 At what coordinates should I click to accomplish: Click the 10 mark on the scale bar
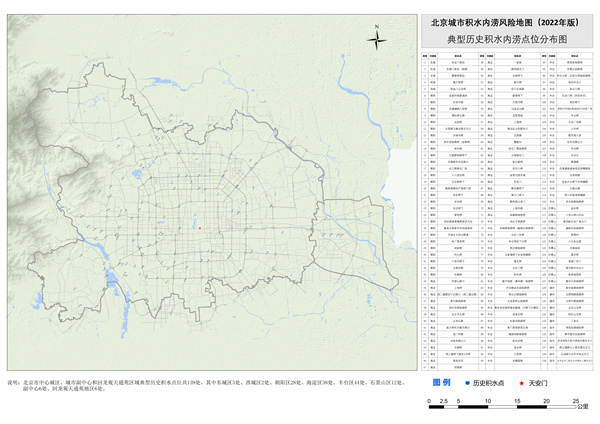489,401
